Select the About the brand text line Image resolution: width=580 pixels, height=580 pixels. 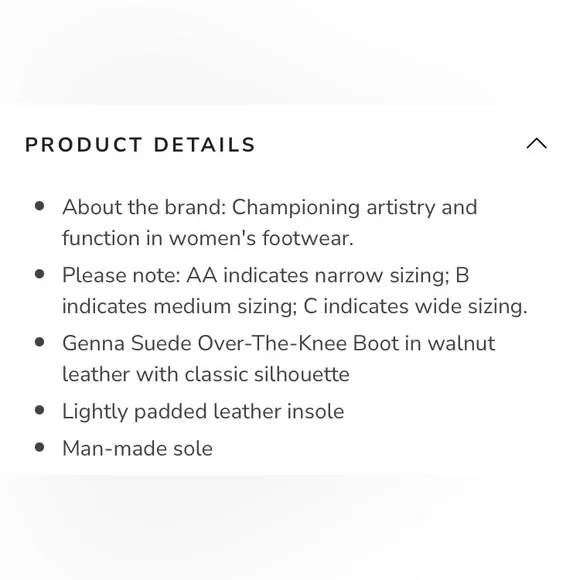[x=270, y=208]
